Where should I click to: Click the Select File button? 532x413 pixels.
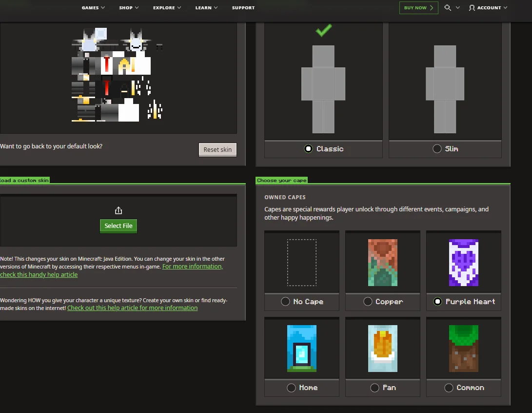tap(118, 226)
